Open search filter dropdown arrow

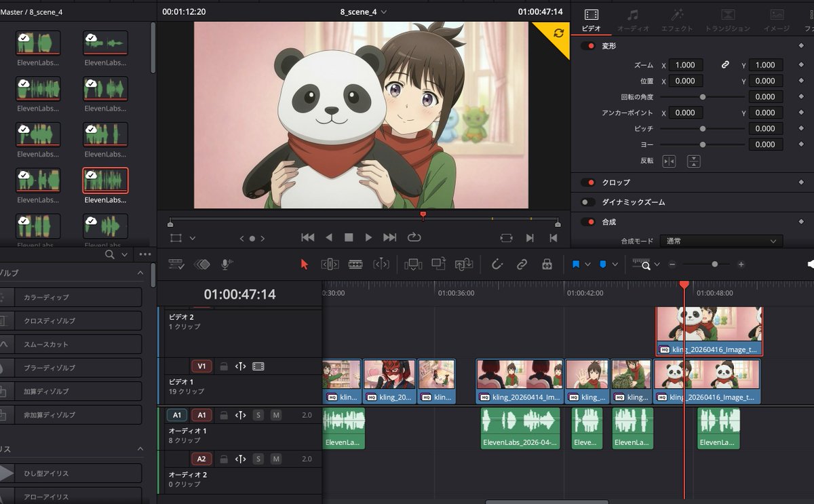124,254
